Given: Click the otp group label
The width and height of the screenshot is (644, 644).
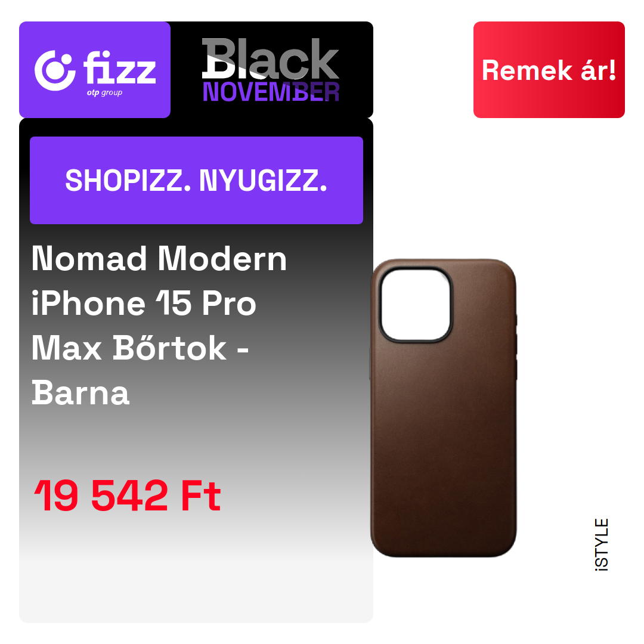Looking at the screenshot, I should coord(104,93).
